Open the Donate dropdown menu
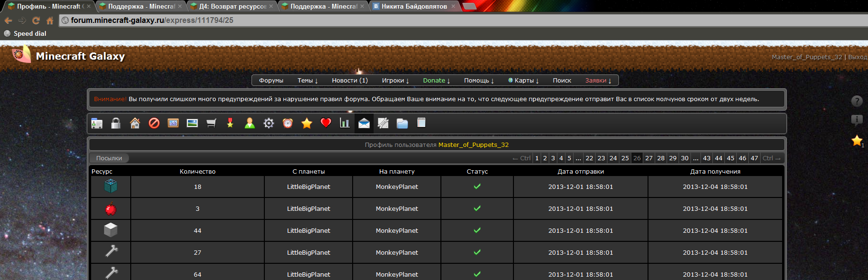The height and width of the screenshot is (280, 868). [436, 81]
